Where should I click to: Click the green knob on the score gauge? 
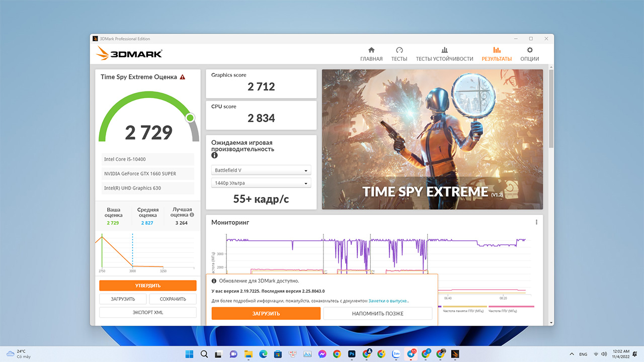click(190, 118)
